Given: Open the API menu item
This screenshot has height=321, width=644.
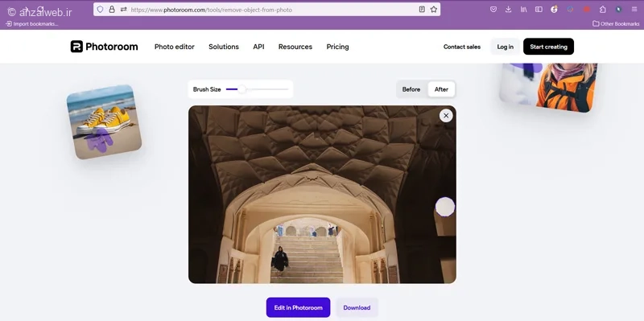Looking at the screenshot, I should [258, 47].
